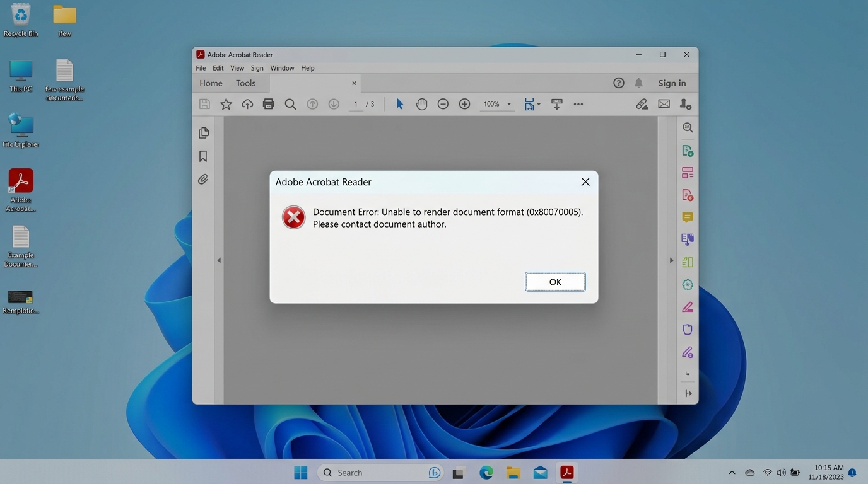Expand the left navigation pane arrow

[219, 260]
